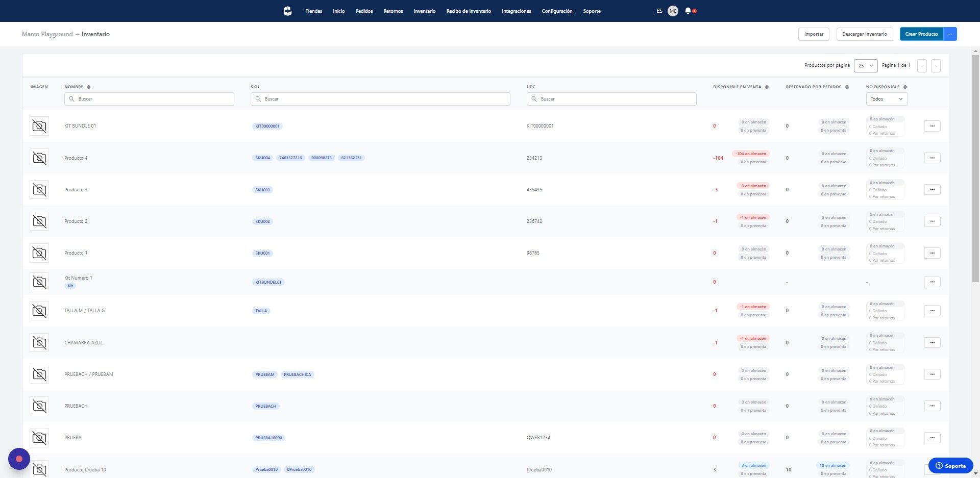This screenshot has height=478, width=980.
Task: Click the purple record bubble at the bottom left
Action: click(x=19, y=459)
